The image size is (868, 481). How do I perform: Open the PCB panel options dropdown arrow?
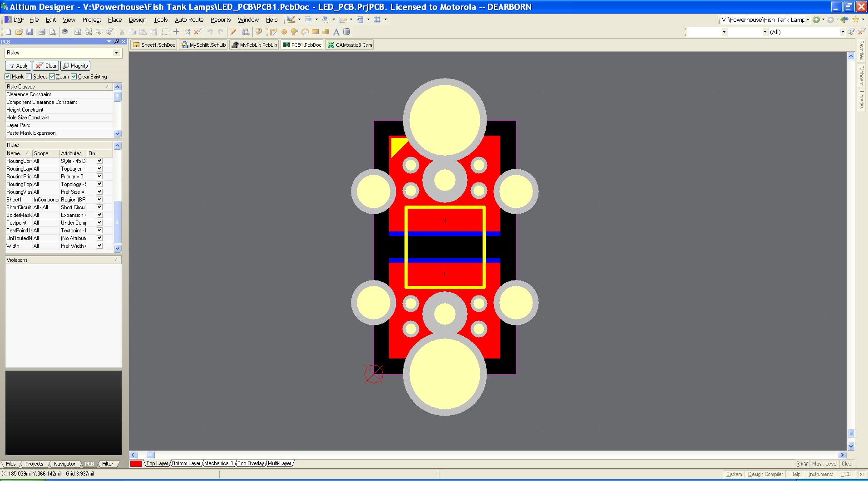pos(109,41)
